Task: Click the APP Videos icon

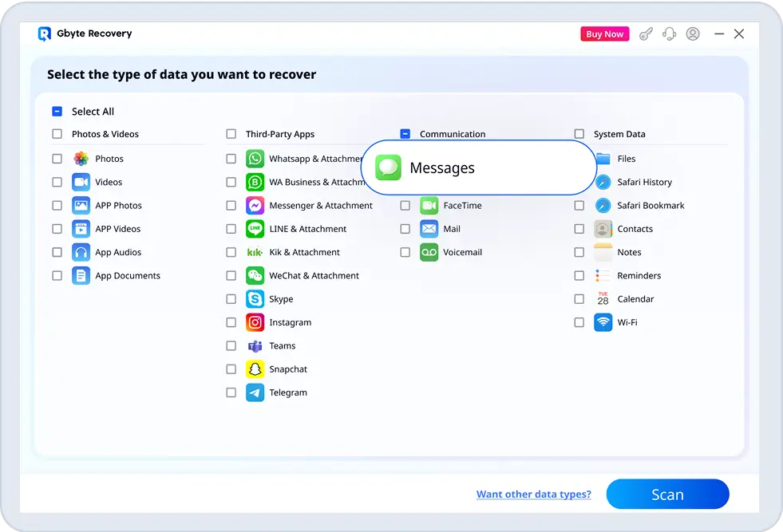Action: (x=81, y=229)
